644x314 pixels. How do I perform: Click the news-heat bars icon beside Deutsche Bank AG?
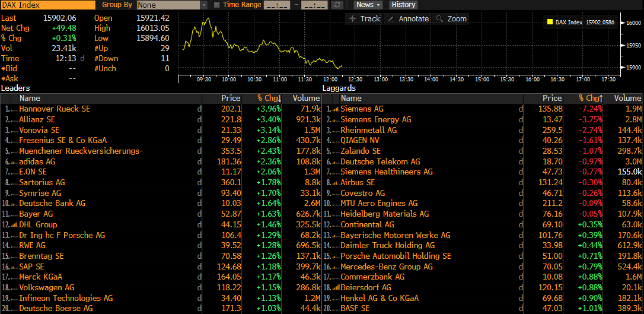(x=14, y=204)
